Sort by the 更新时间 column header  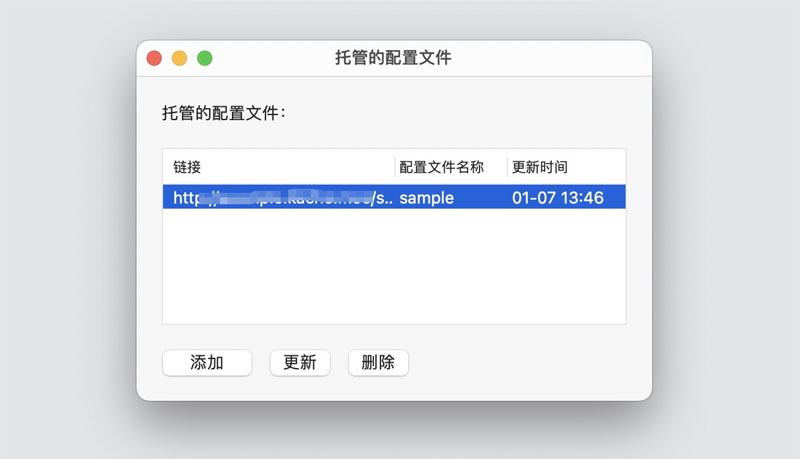(540, 167)
